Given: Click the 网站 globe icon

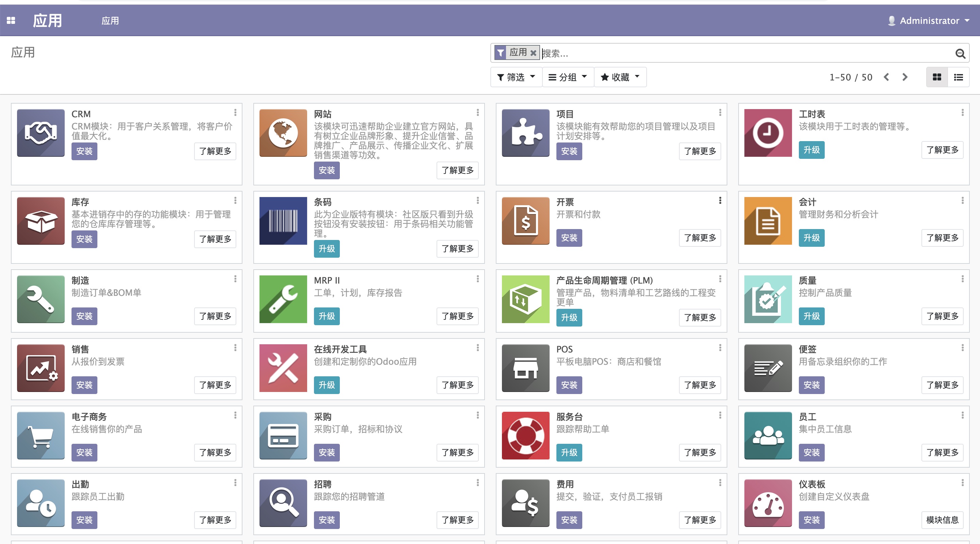Looking at the screenshot, I should (283, 133).
